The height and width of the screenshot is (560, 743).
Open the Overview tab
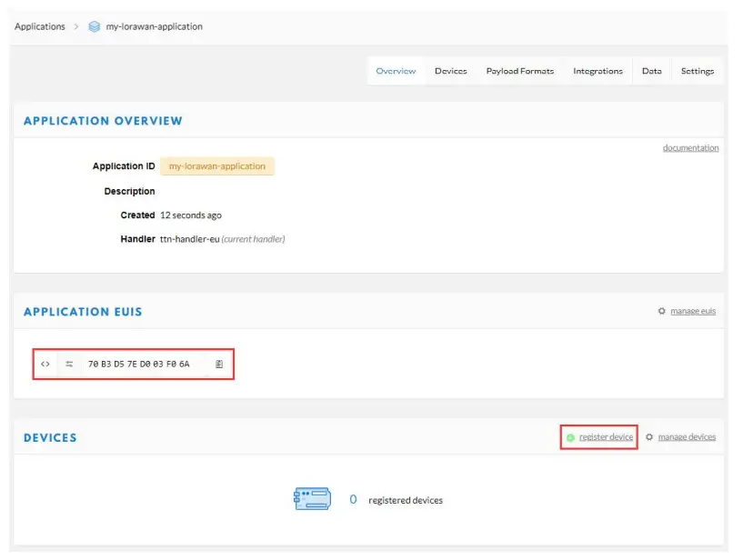(x=396, y=71)
